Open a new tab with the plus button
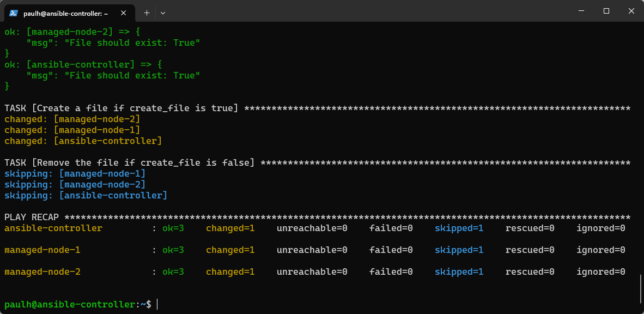Screen dimensions: 644x314 pos(147,12)
